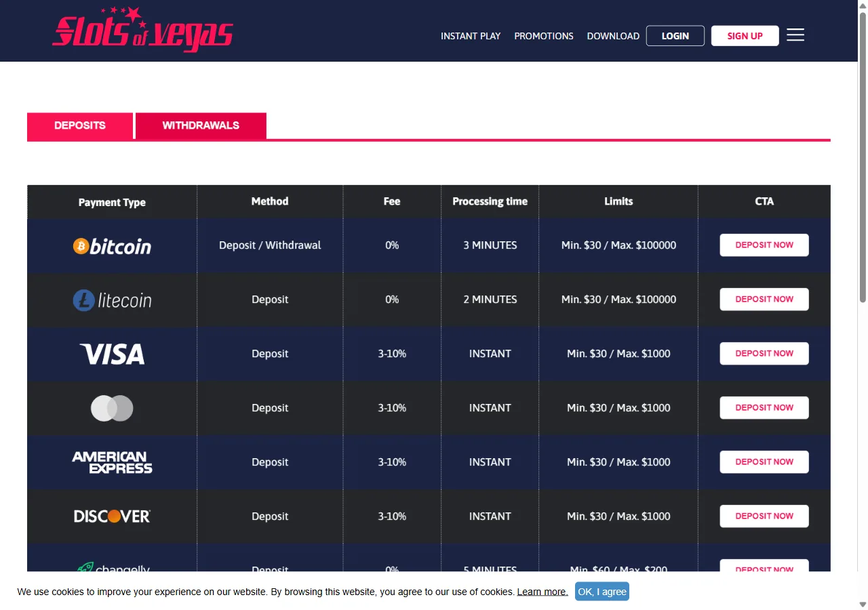Click the Login button
The height and width of the screenshot is (610, 868).
pyautogui.click(x=675, y=36)
